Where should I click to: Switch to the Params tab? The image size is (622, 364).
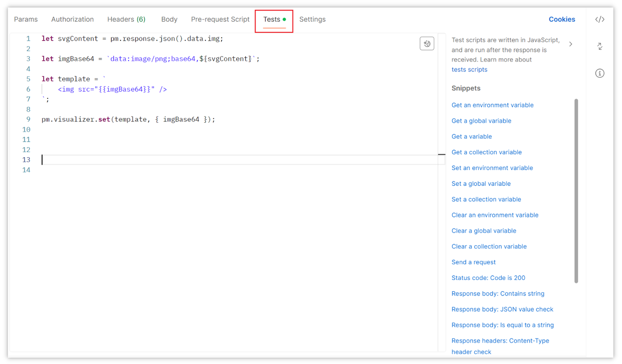[x=26, y=19]
